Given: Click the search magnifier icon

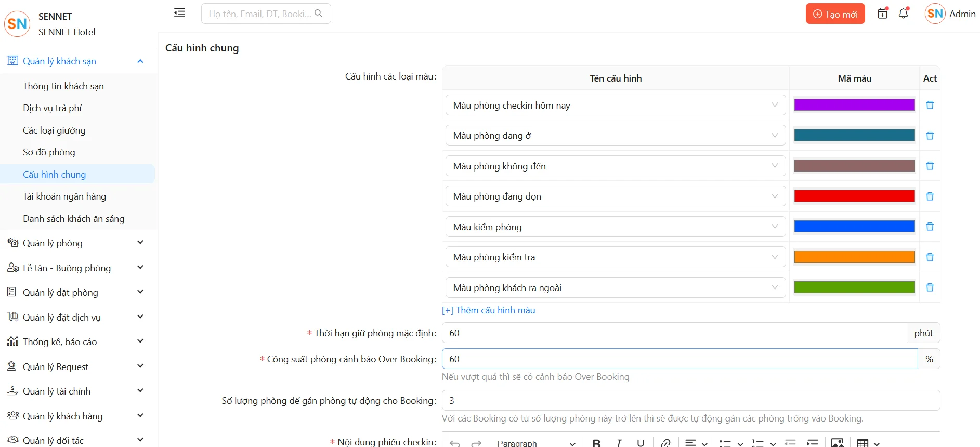Looking at the screenshot, I should pos(319,14).
